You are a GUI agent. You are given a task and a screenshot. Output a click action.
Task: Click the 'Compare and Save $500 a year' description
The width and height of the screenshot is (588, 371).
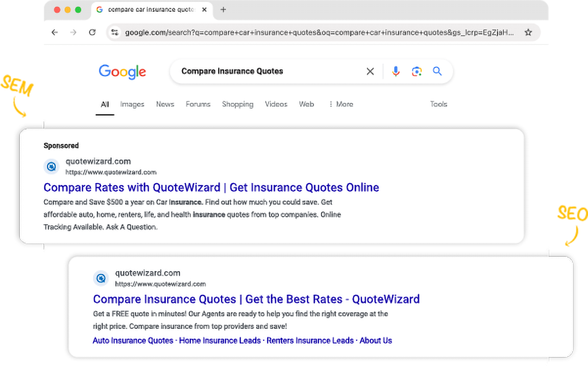(x=192, y=214)
